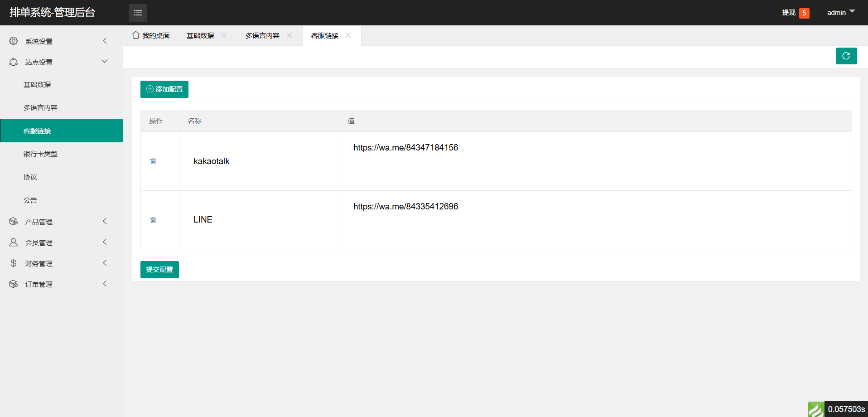Screen dimensions: 868x417
Task: Select 客服链接 in the sidebar
Action: tap(62, 131)
